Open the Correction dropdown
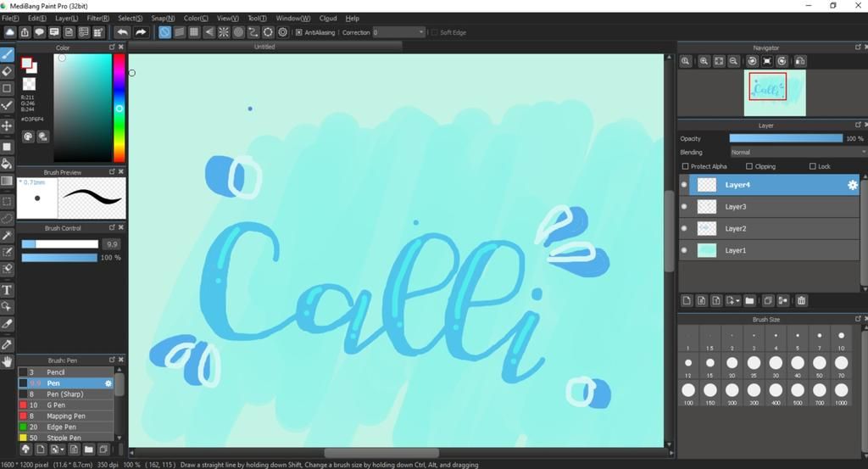 click(399, 32)
